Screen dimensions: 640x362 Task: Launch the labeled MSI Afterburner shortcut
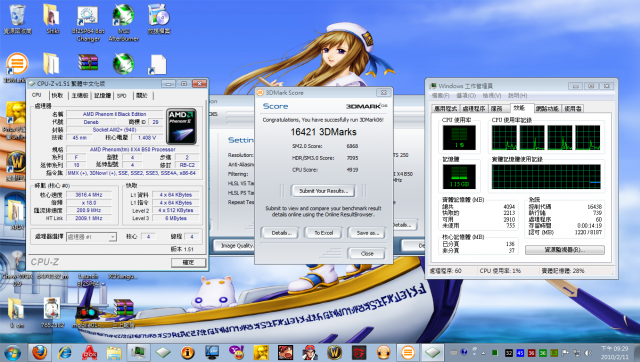[123, 22]
